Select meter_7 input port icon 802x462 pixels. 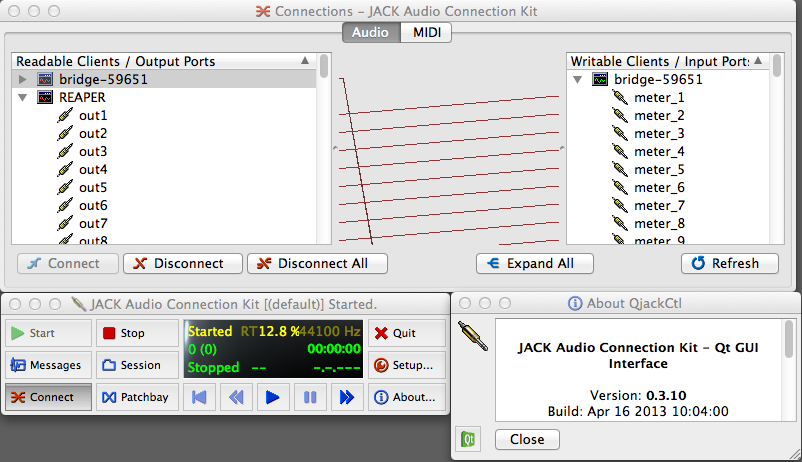coord(620,205)
